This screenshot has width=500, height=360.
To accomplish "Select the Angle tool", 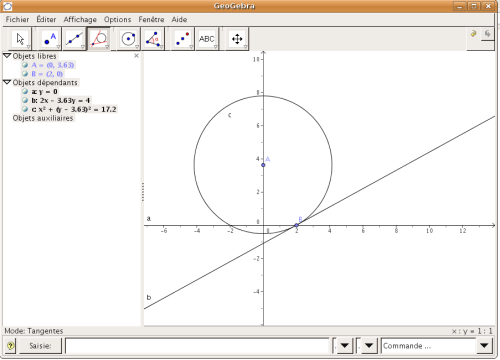I will (x=153, y=39).
